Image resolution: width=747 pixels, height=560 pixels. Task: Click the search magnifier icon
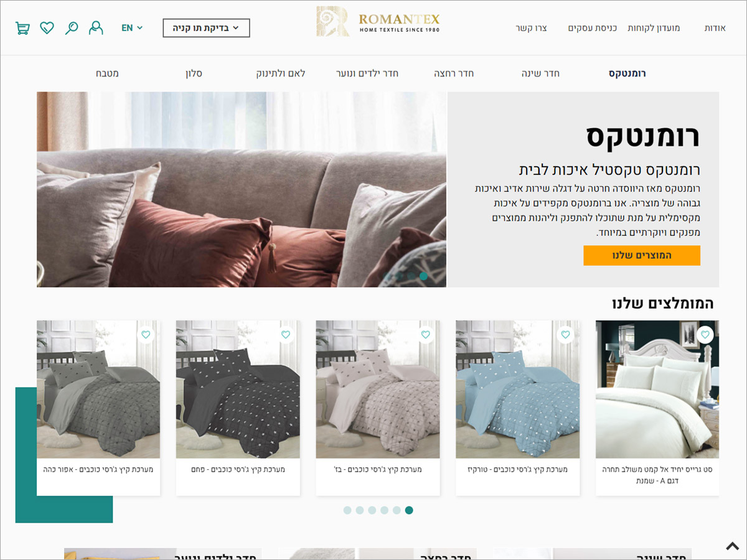pos(72,28)
